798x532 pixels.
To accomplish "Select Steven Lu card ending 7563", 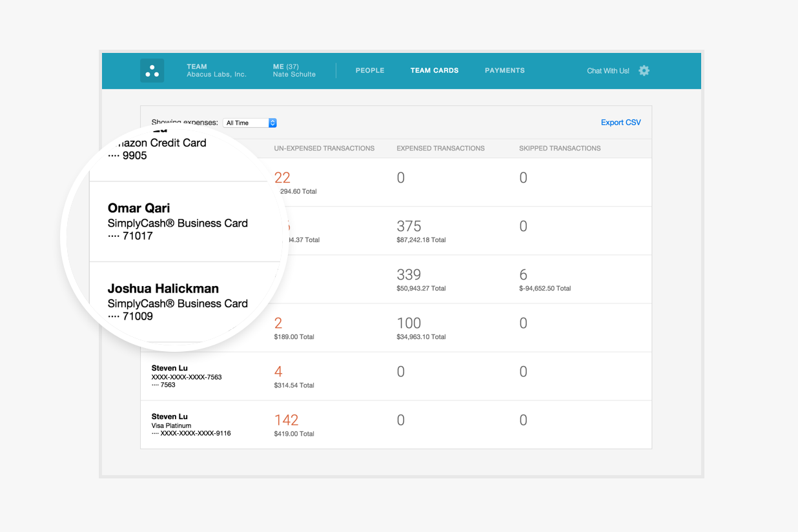I will [187, 376].
